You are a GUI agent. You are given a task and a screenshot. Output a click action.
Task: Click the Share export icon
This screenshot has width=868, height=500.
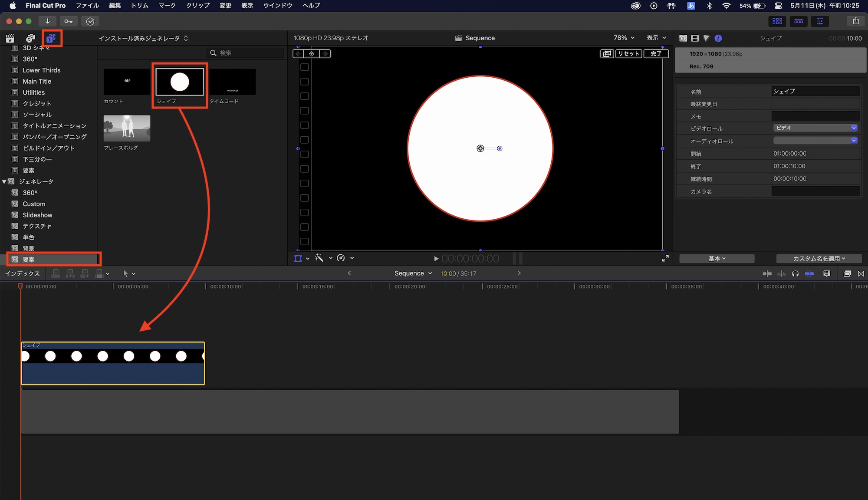coord(855,21)
